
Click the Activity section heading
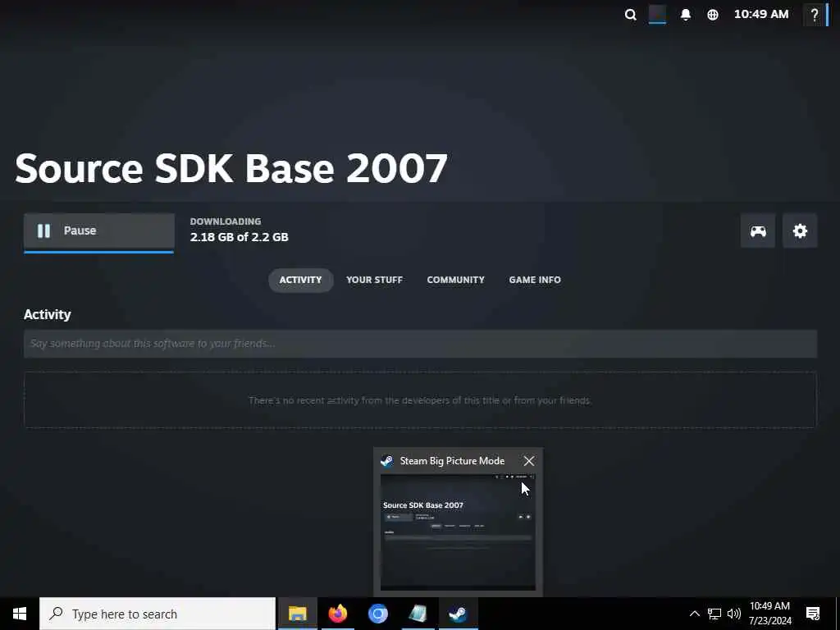click(x=47, y=314)
